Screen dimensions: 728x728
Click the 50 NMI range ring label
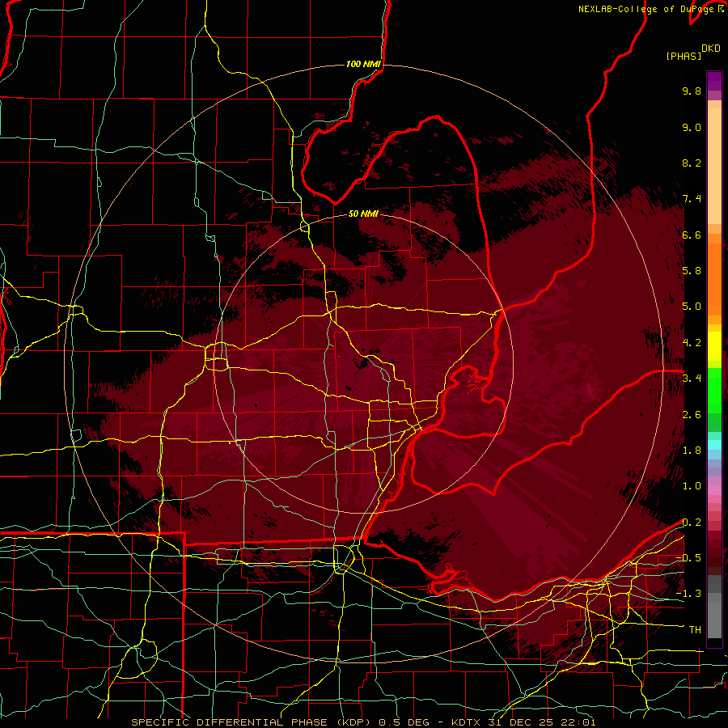click(x=363, y=214)
